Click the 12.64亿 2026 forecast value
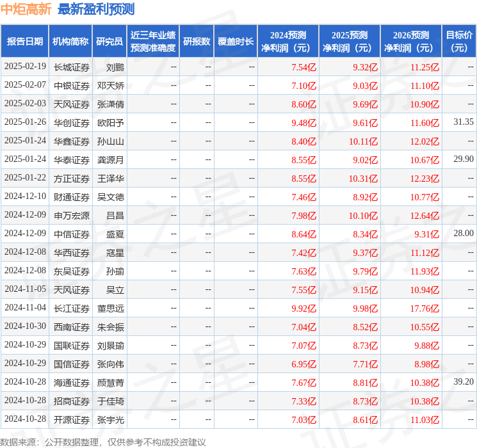This screenshot has height=448, width=477. 424,216
